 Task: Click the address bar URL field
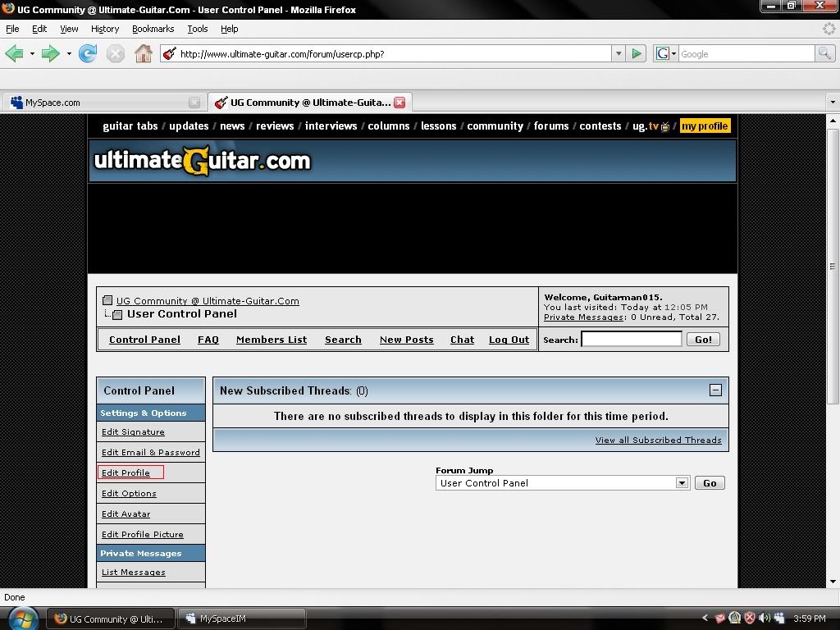click(x=394, y=53)
